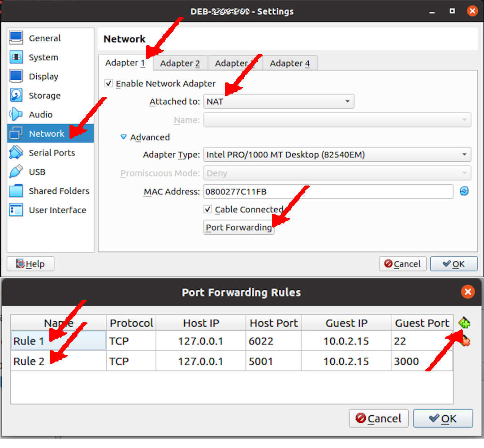Add a new port forwarding rule
This screenshot has height=448, width=484.
pos(465,322)
